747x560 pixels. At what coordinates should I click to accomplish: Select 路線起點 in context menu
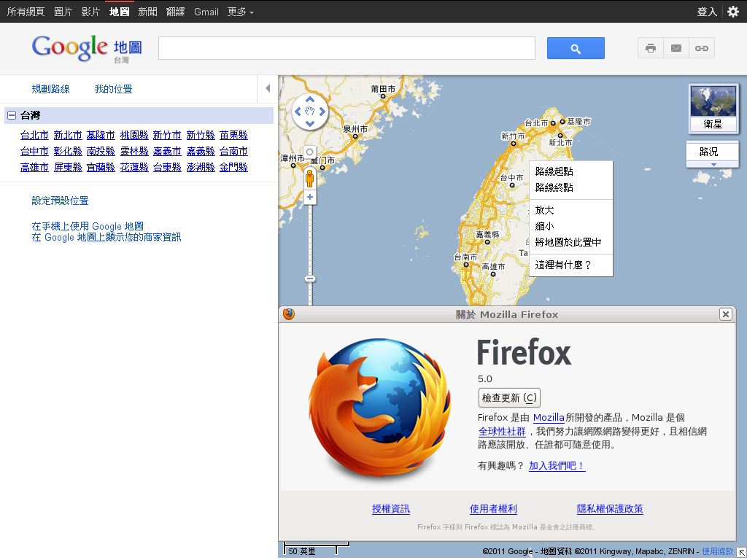coord(554,171)
